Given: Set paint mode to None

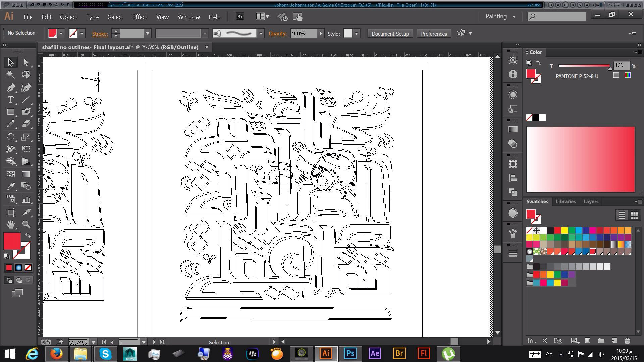Looking at the screenshot, I should click(29, 268).
